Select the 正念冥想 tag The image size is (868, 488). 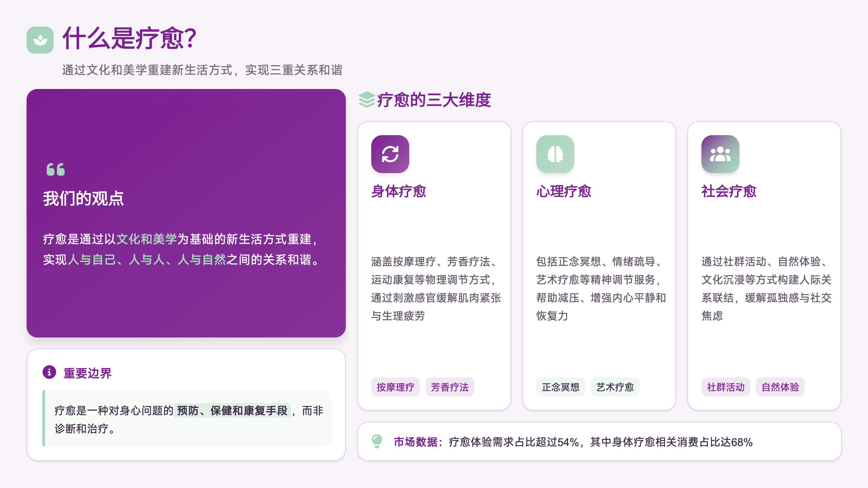(x=561, y=387)
